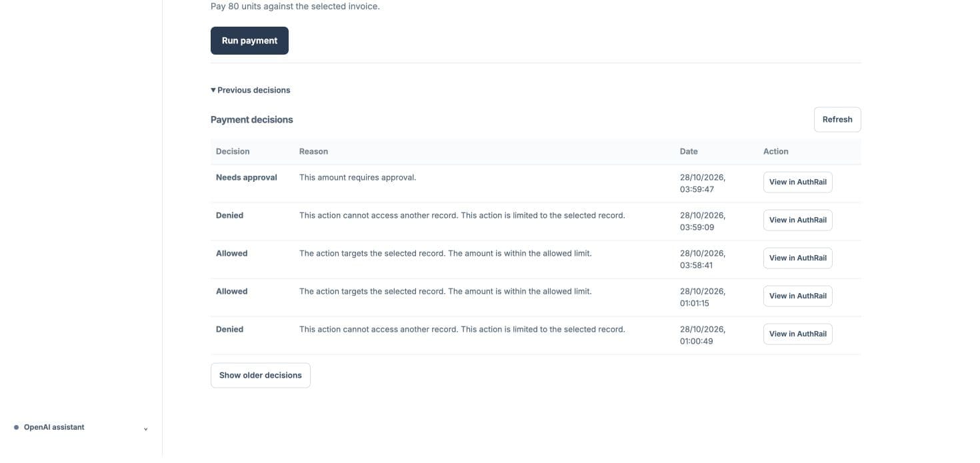This screenshot has height=463, width=980.
Task: Show older decisions
Action: (261, 375)
